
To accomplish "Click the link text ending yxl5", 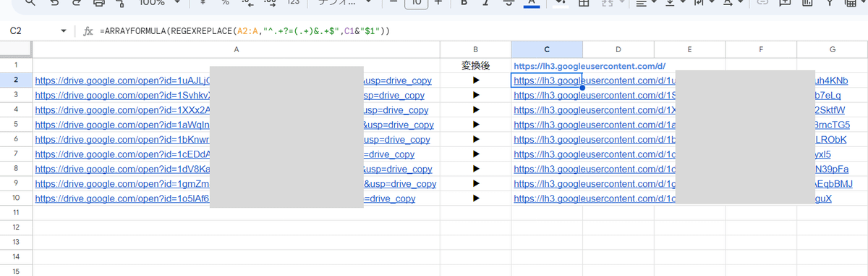I will [823, 154].
